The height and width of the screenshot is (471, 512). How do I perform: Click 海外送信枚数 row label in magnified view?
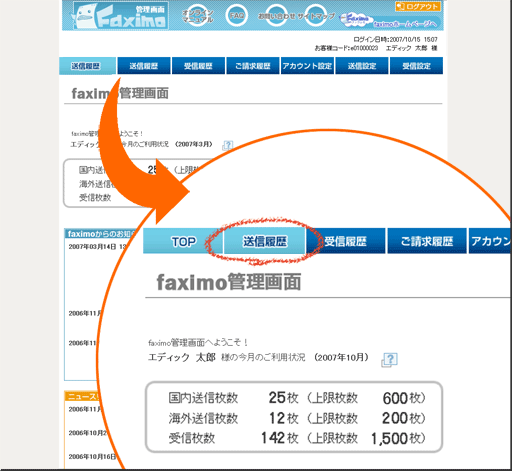[203, 418]
